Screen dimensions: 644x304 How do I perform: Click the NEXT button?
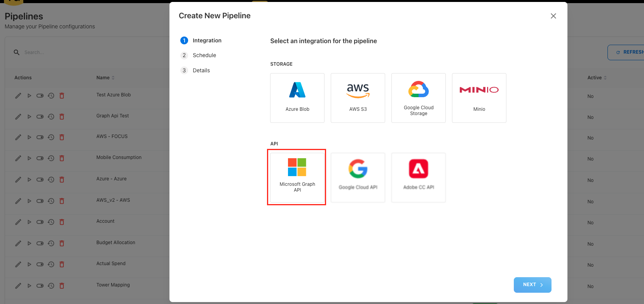tap(532, 285)
